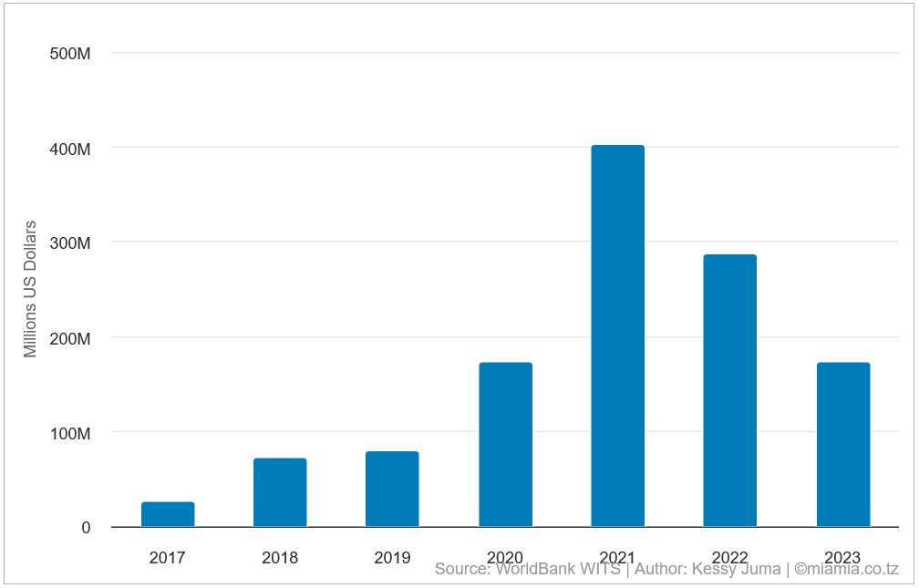
Task: Click the 2017 bar
Action: (x=168, y=513)
